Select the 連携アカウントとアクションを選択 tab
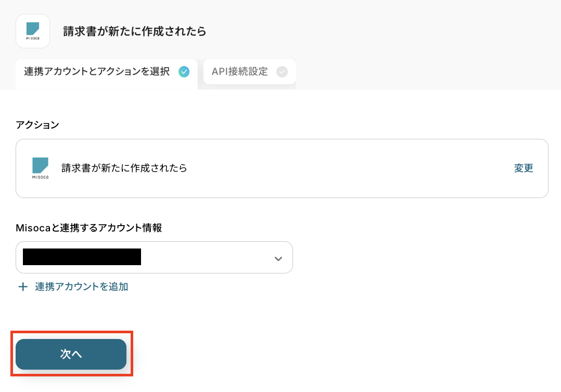The width and height of the screenshot is (561, 392). coord(97,72)
